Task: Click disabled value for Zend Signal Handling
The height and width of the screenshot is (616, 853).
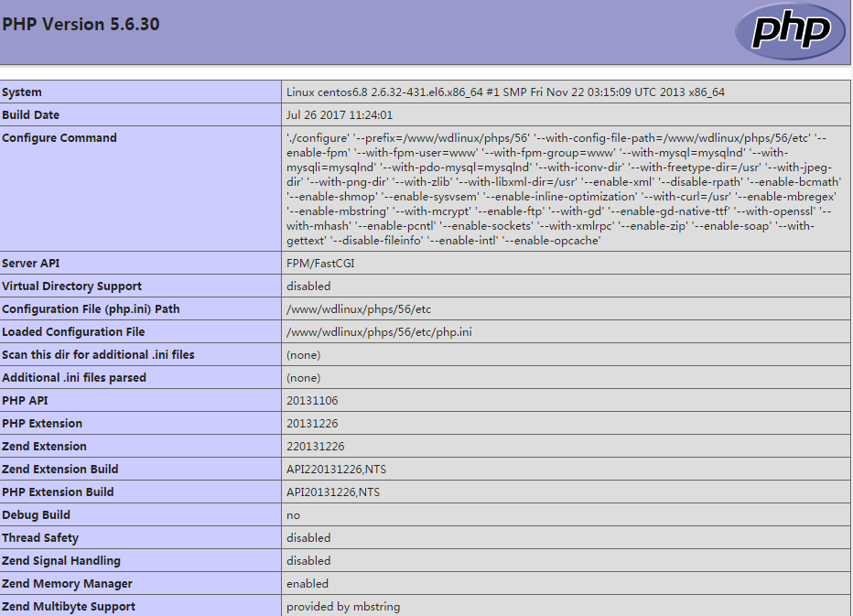Action: point(308,560)
